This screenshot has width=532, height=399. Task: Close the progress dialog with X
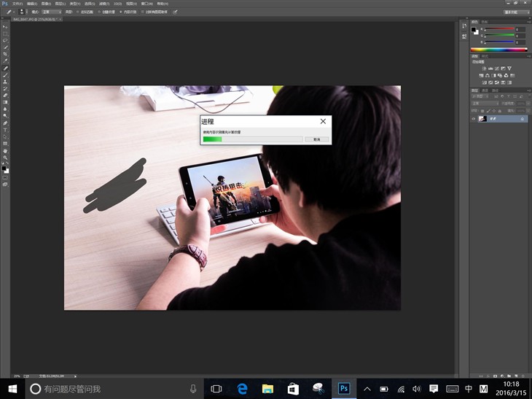point(323,121)
